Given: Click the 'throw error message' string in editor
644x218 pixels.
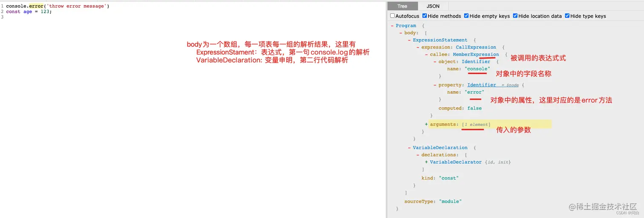Looking at the screenshot, I should tap(76, 6).
